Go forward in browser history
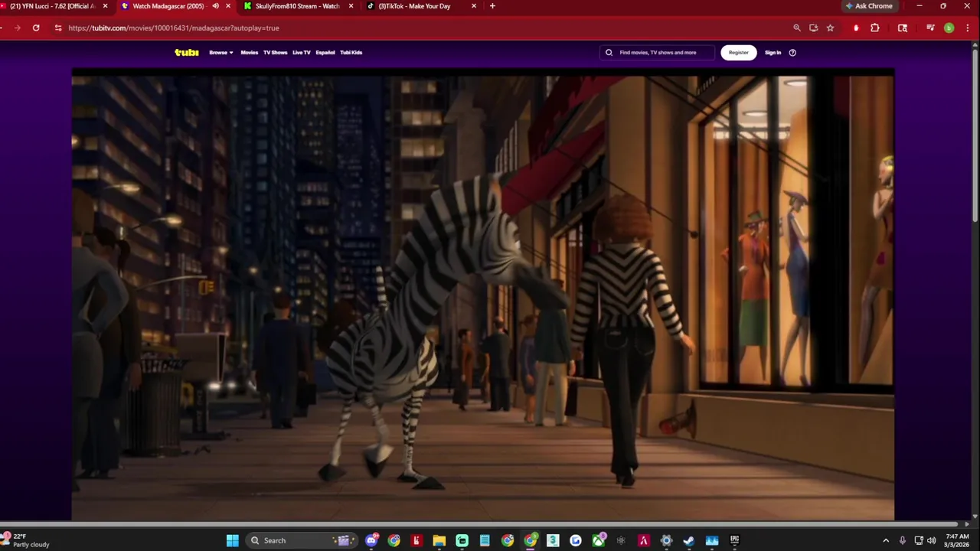 point(17,28)
